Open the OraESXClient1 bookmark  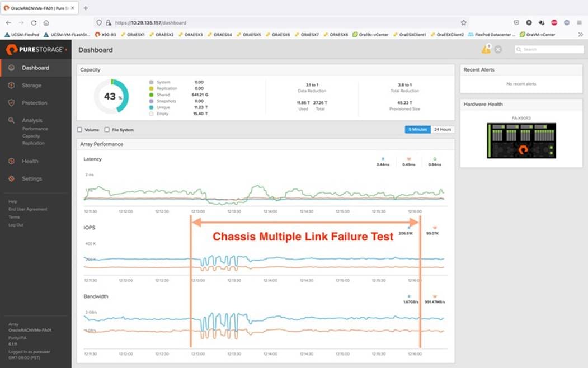[410, 35]
